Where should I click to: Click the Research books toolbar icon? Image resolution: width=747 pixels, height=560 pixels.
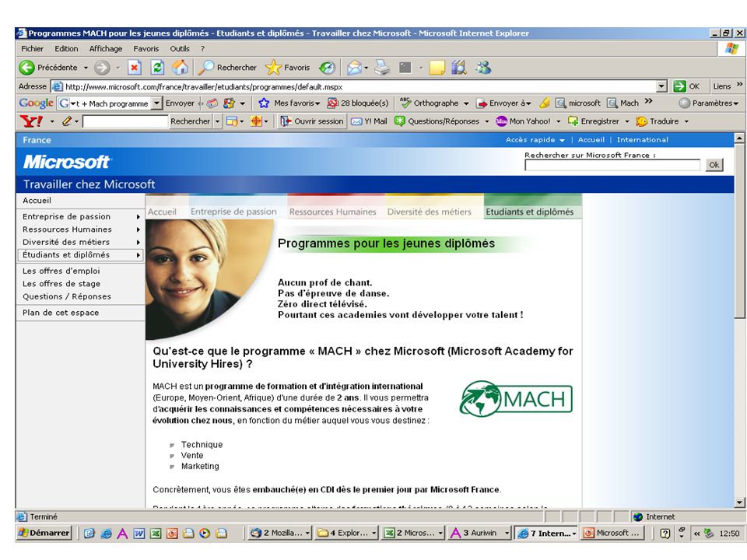click(x=459, y=68)
